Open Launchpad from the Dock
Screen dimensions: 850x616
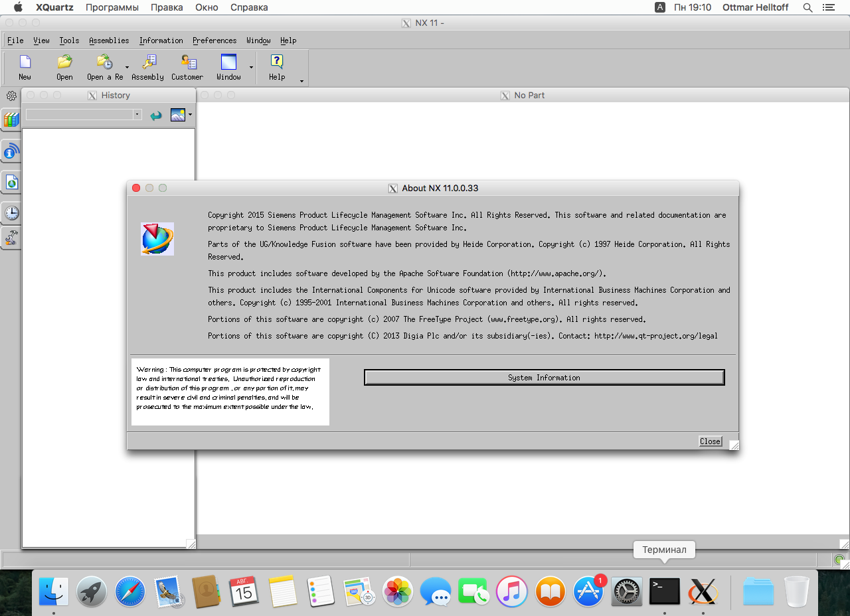pos(92,590)
